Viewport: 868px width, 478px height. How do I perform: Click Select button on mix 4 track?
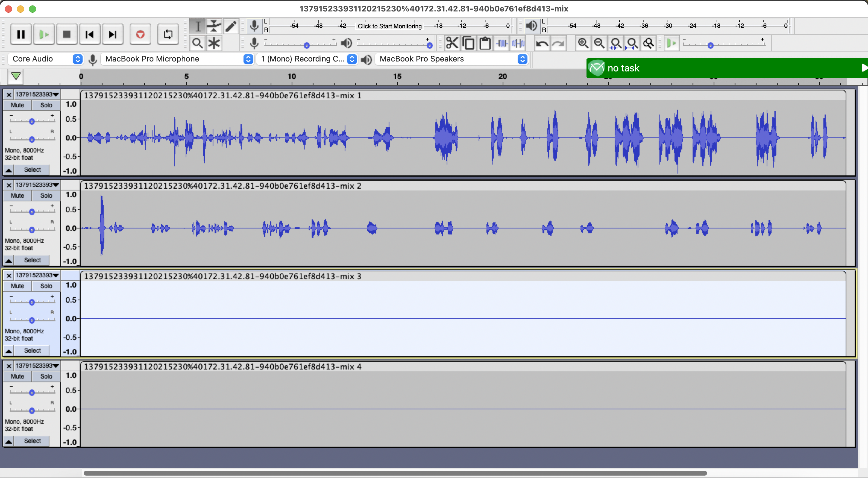point(32,441)
